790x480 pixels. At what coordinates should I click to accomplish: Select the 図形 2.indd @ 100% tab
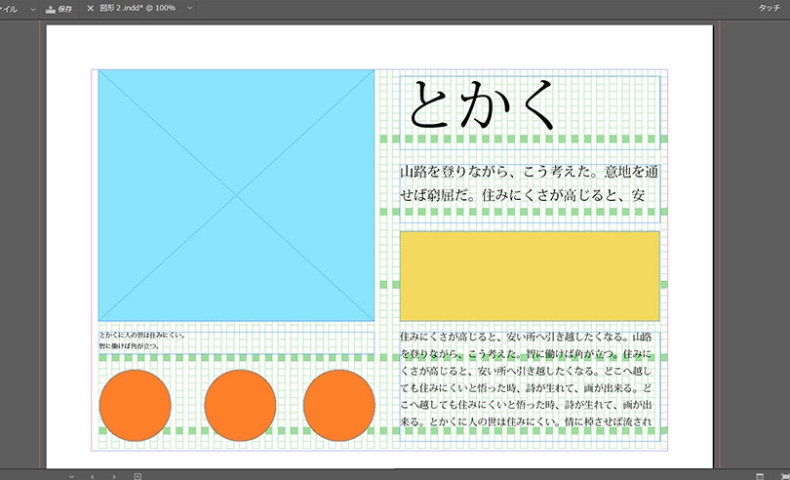pyautogui.click(x=137, y=8)
